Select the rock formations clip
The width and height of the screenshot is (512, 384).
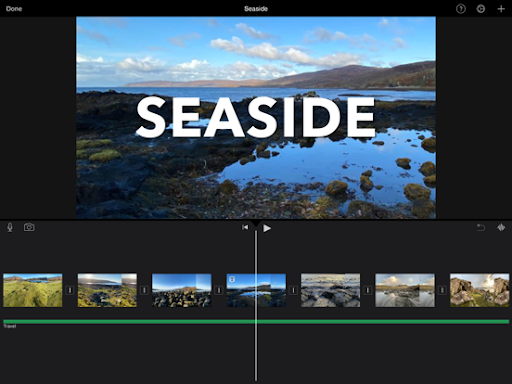[x=479, y=290]
